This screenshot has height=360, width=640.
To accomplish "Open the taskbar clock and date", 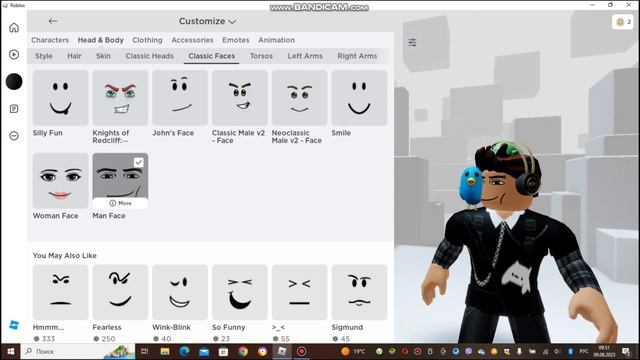I will 604,351.
